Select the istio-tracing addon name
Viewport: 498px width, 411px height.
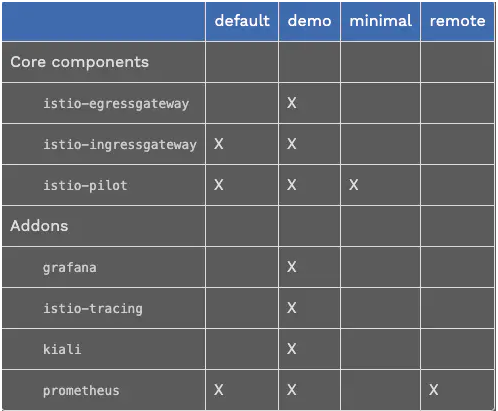(93, 309)
